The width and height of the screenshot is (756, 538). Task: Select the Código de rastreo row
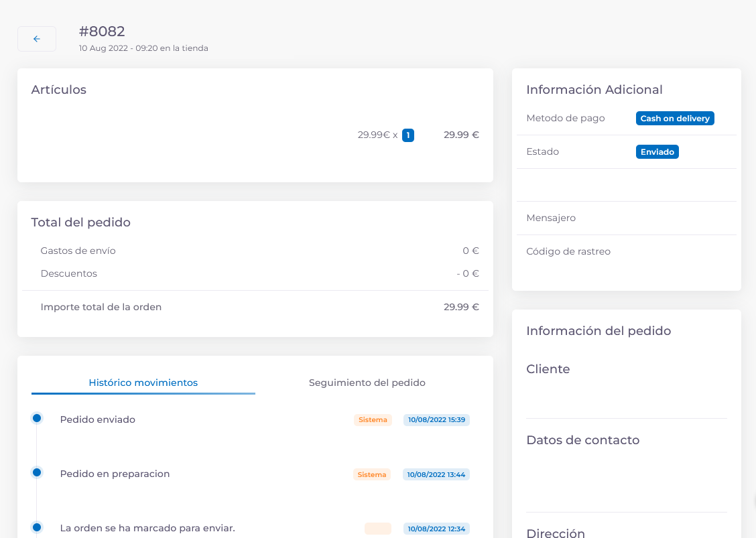[x=626, y=252]
